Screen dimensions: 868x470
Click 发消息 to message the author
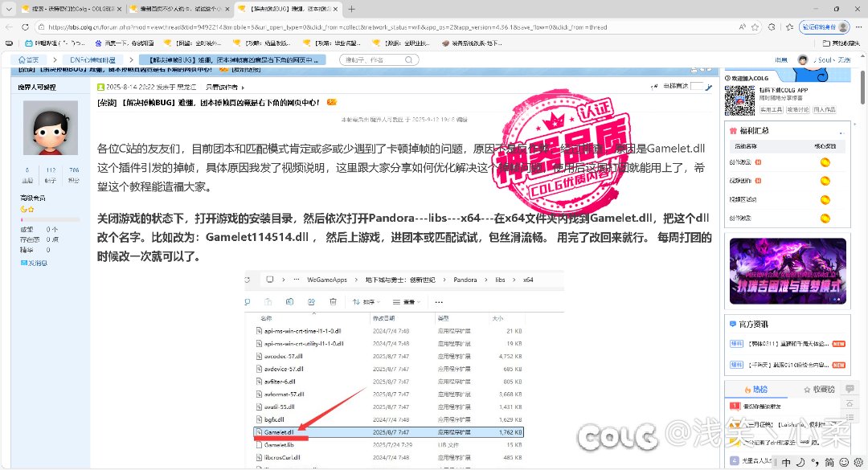[x=37, y=262]
